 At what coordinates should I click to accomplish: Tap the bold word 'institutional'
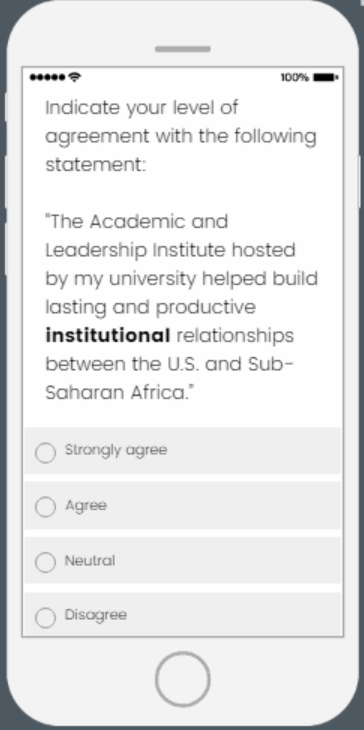(108, 335)
